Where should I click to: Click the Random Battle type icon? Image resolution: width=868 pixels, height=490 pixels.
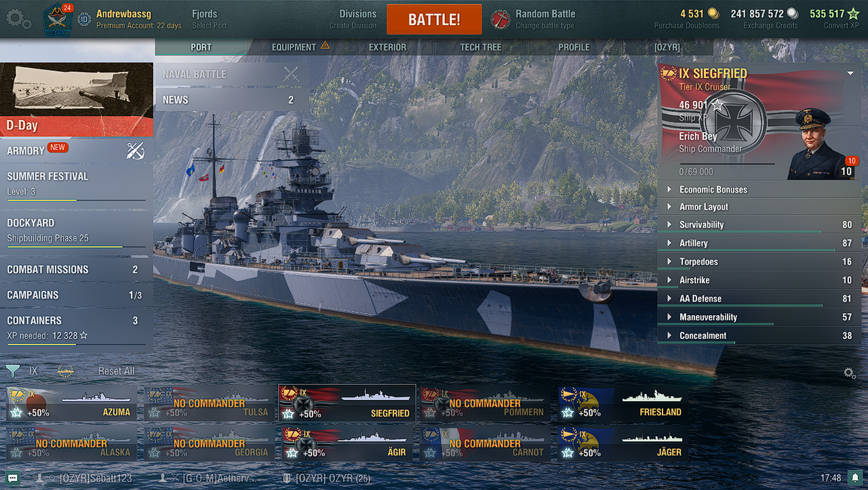click(x=500, y=19)
